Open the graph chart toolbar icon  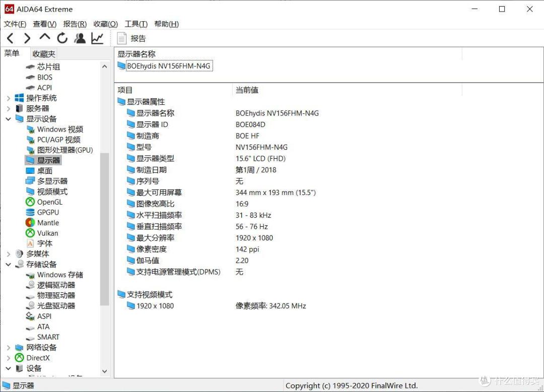click(x=98, y=38)
